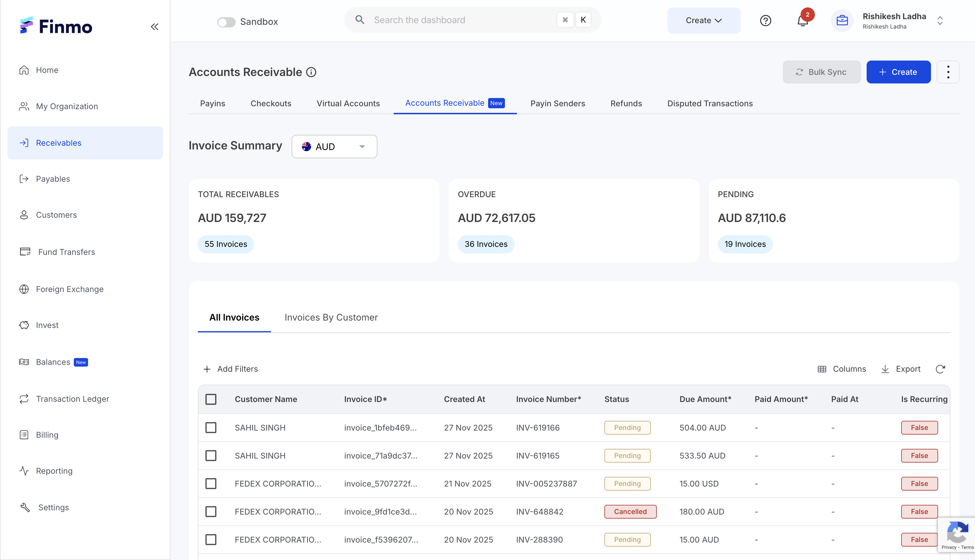Collapse the sidebar with double-chevron icon
The width and height of the screenshot is (975, 560).
pyautogui.click(x=154, y=27)
